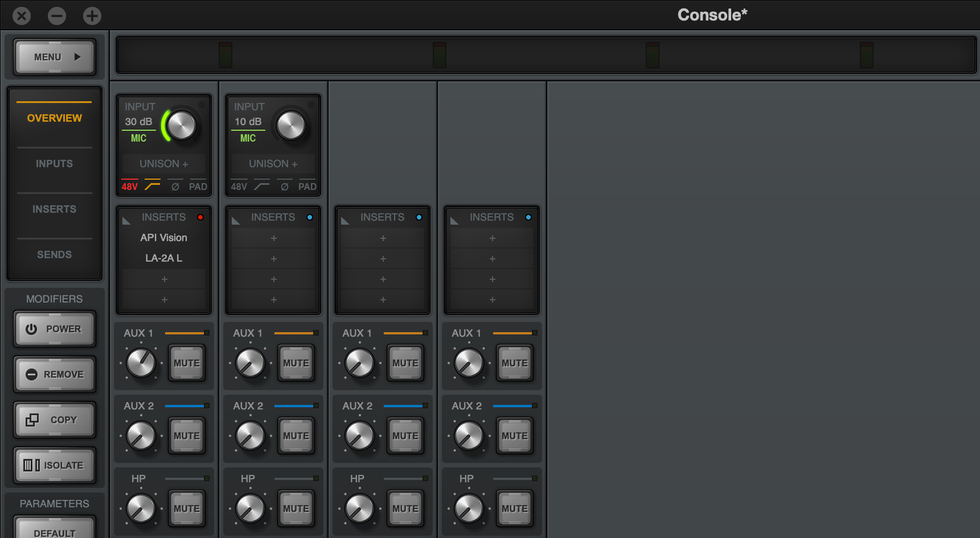Screen dimensions: 980x538
Task: Click channel 2 input gain knob
Action: 291,125
